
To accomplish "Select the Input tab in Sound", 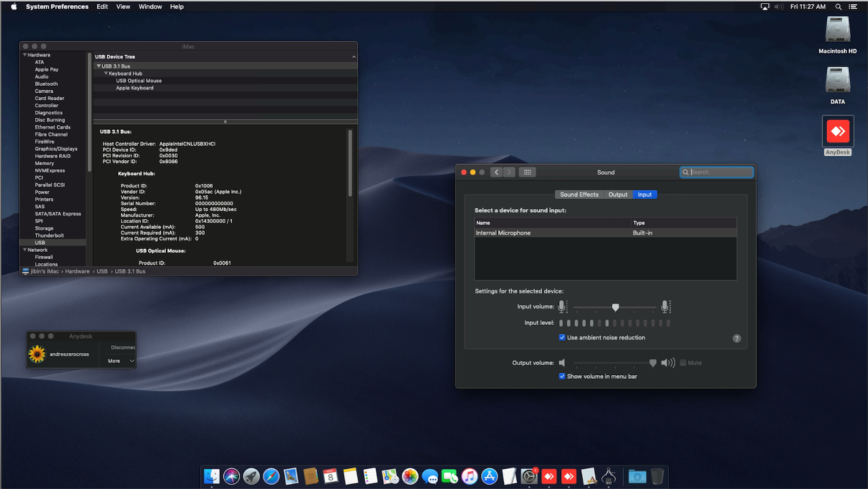I will (x=645, y=195).
